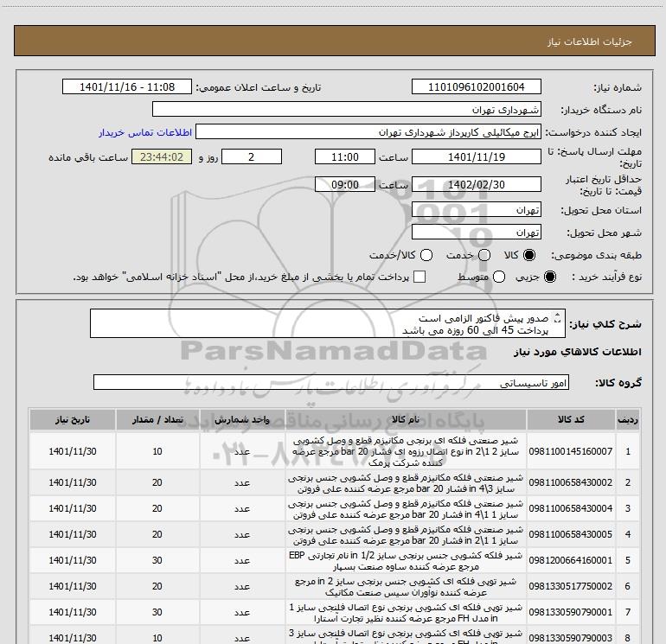Click quantity 10 in row 1

[157, 451]
